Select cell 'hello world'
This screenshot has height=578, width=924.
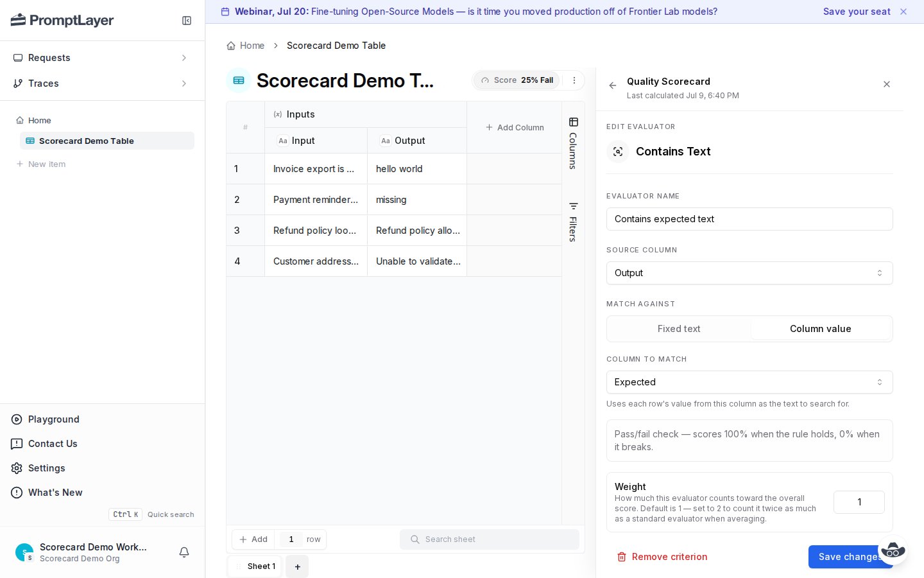(417, 169)
